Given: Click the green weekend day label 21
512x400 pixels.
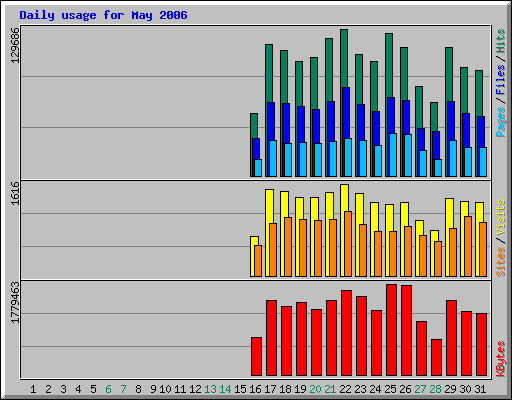Looking at the screenshot, I should click(x=330, y=389).
